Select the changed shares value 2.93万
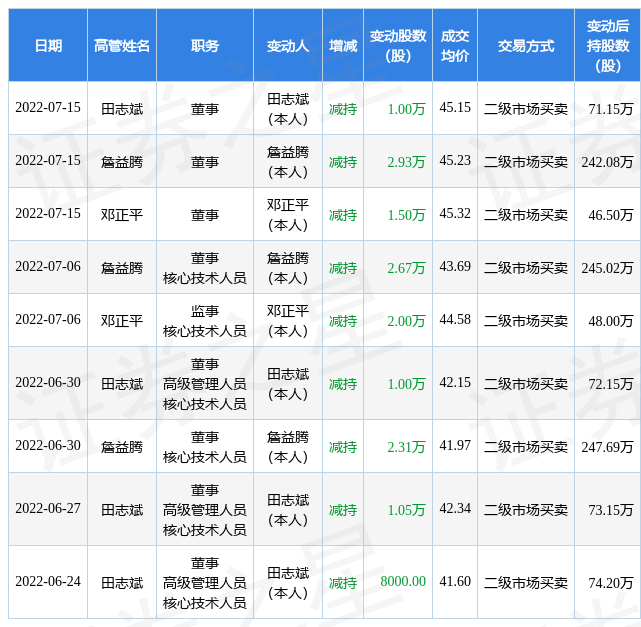This screenshot has height=627, width=641. pos(406,162)
